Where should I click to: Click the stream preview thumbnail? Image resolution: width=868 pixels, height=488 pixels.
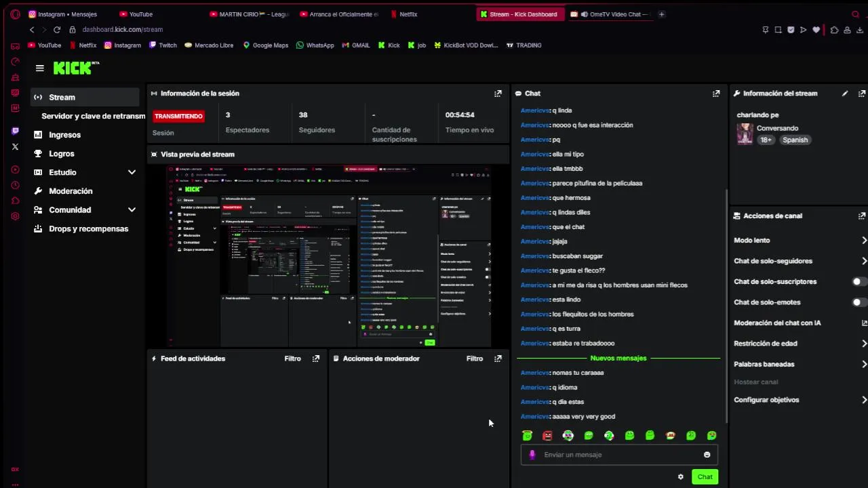tap(329, 256)
